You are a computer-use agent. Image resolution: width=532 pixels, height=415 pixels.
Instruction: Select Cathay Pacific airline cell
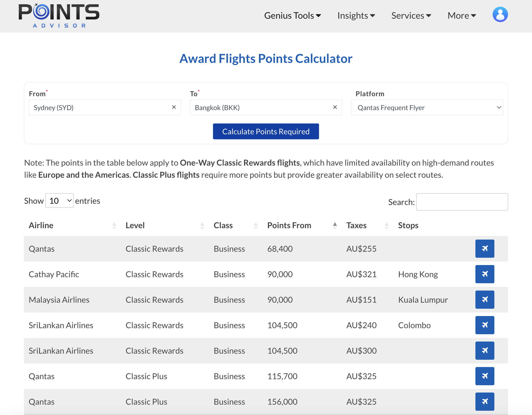coord(54,274)
